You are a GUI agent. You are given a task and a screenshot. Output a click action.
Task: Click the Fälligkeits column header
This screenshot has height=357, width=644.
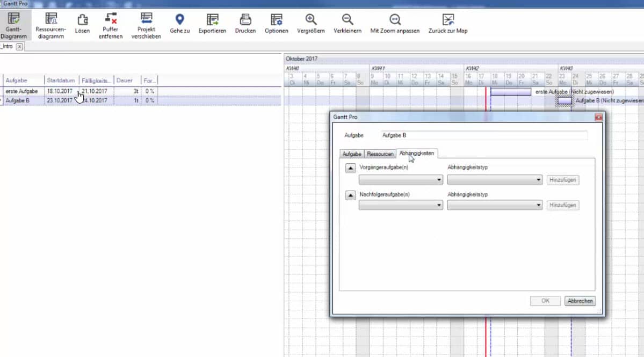click(96, 81)
